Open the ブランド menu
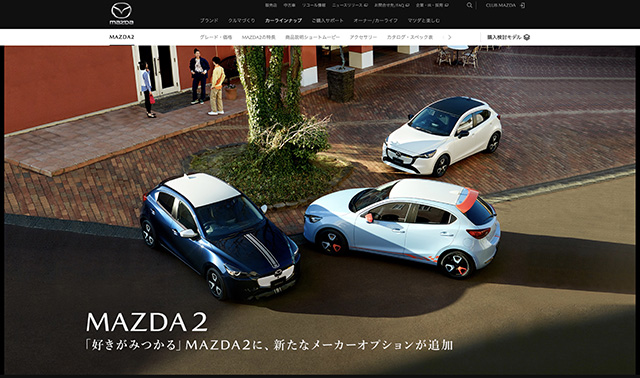This screenshot has width=640, height=378. coord(209,20)
